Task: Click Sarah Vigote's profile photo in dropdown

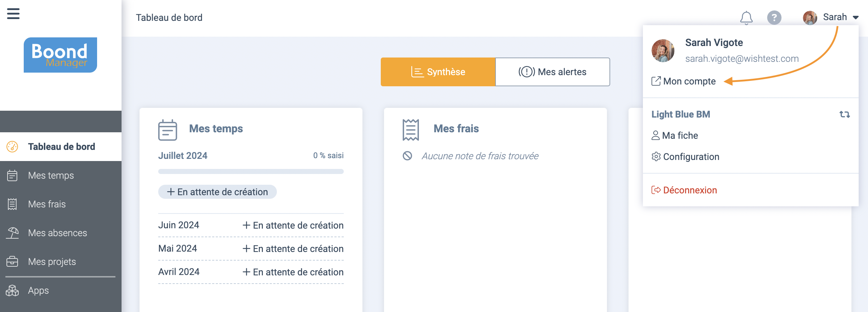Action: coord(663,51)
